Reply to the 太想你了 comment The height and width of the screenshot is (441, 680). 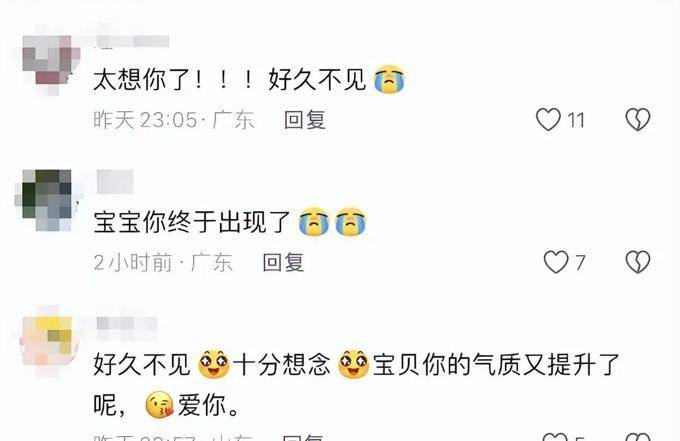click(x=304, y=120)
